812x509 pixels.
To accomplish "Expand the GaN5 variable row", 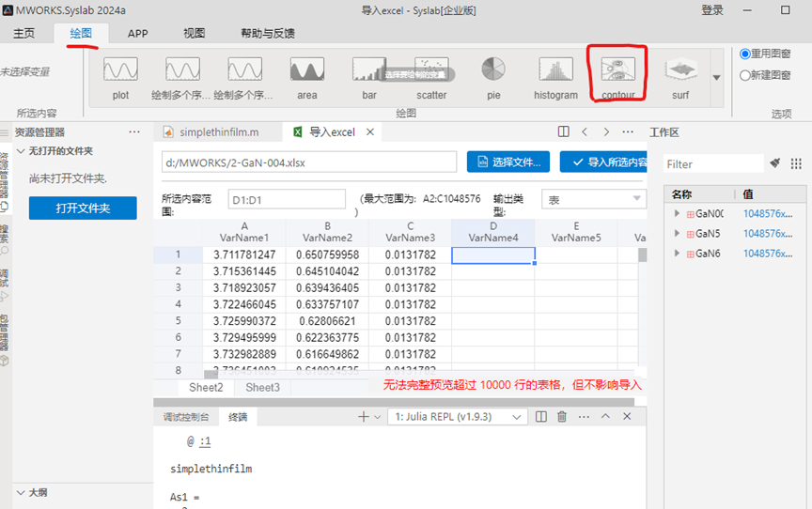I will [677, 233].
